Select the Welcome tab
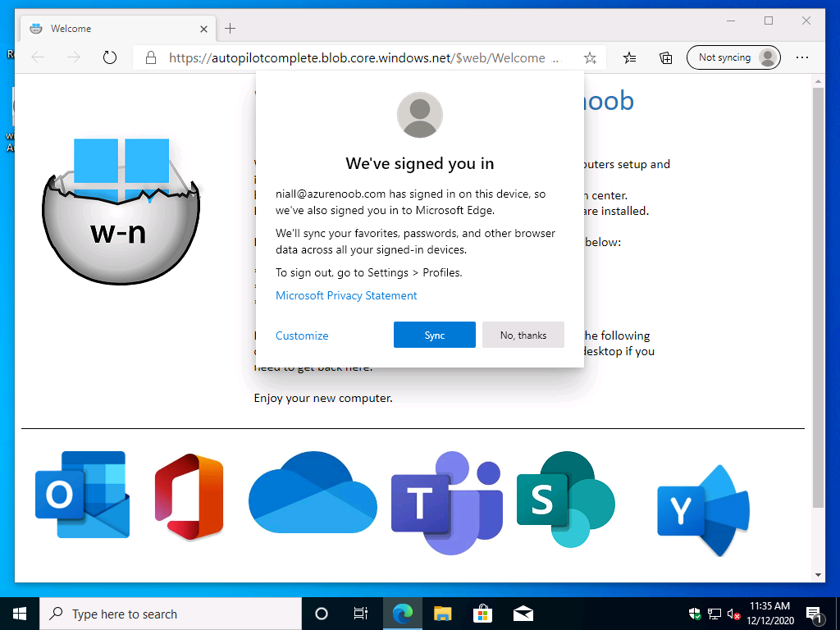This screenshot has width=840, height=630. pyautogui.click(x=118, y=29)
